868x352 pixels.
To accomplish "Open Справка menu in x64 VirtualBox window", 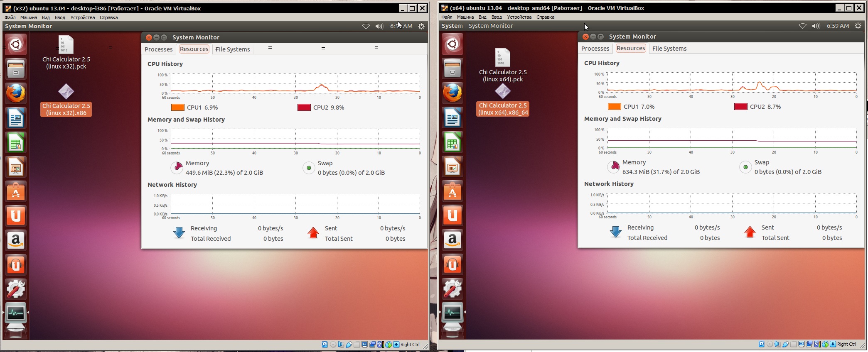I will (545, 17).
